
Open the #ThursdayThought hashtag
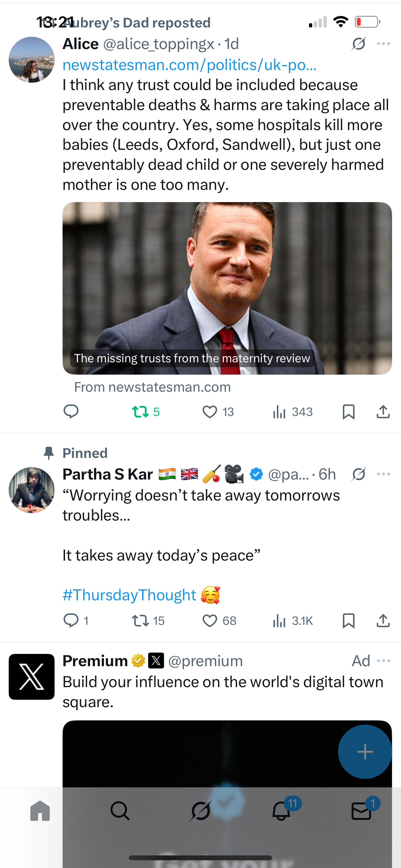(x=129, y=595)
